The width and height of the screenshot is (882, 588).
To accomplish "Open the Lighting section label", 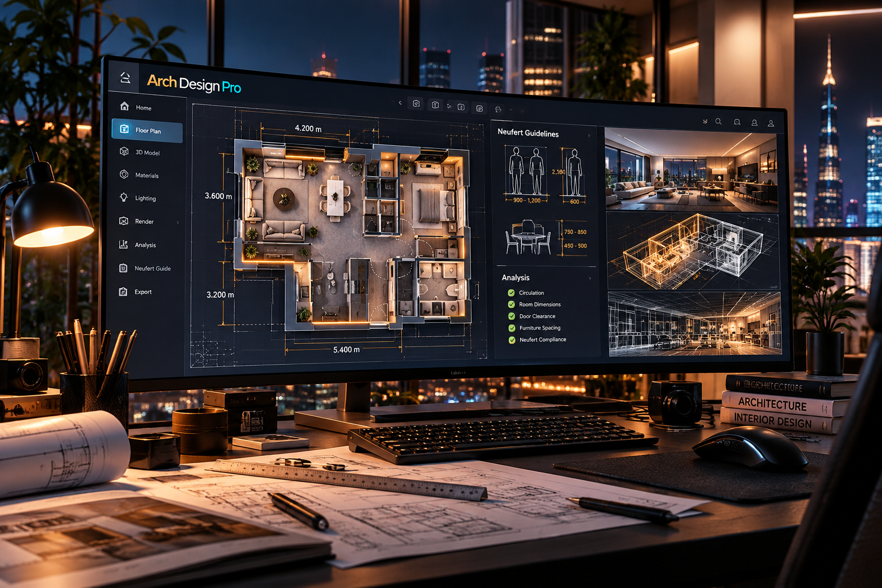I will (x=145, y=199).
